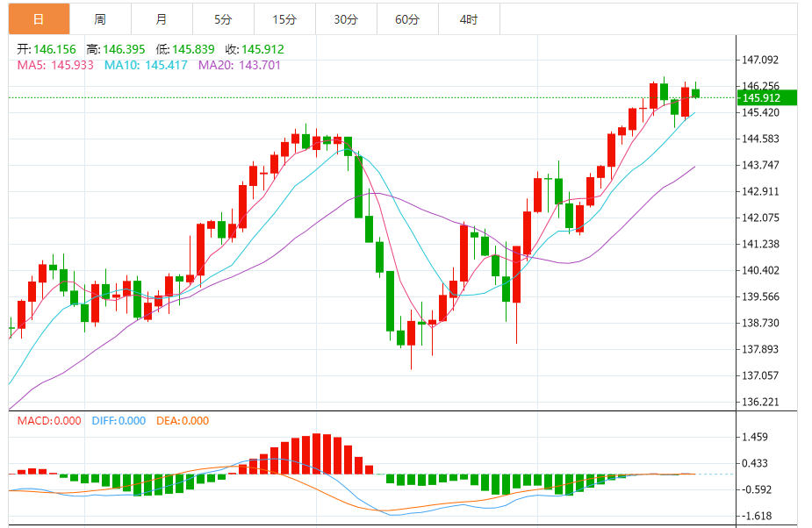Click the -0.592 MACD axis label
The width and height of the screenshot is (812, 528).
pyautogui.click(x=756, y=489)
